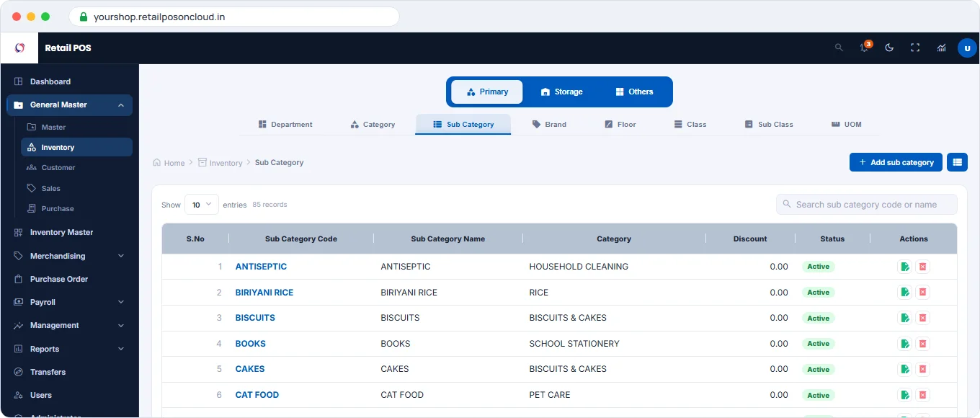This screenshot has width=980, height=418.
Task: Switch to the Category tab
Action: tap(373, 125)
